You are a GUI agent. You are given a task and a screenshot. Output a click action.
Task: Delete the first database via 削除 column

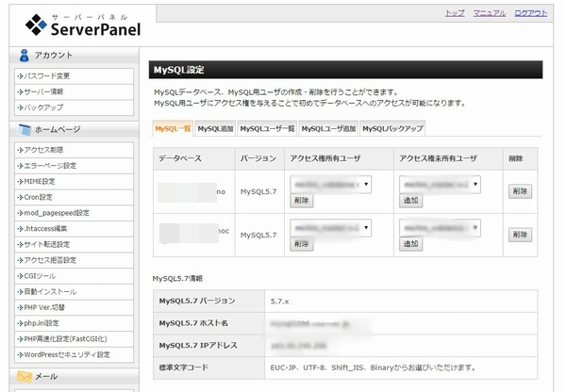(520, 191)
